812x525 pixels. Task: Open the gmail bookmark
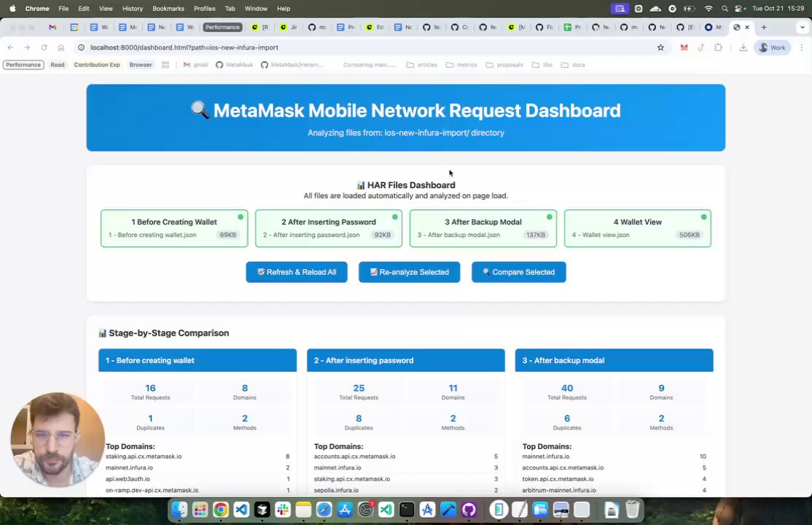[x=195, y=65]
